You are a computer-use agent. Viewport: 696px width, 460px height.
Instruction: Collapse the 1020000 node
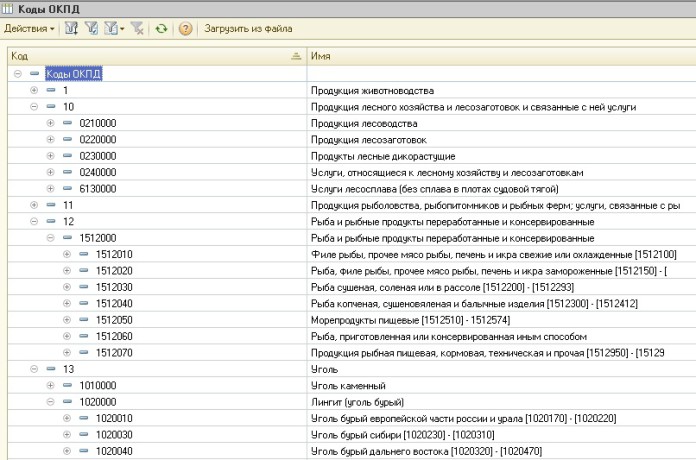(50, 402)
